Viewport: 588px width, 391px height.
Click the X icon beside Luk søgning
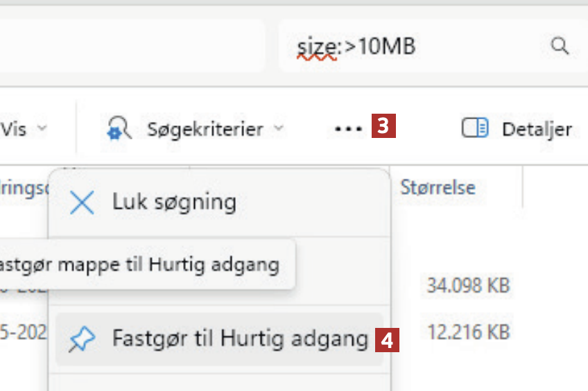point(83,202)
